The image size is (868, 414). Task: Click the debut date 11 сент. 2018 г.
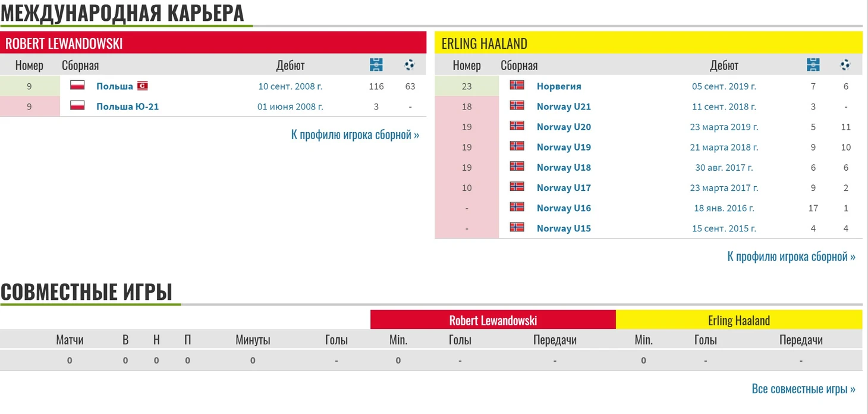pyautogui.click(x=724, y=106)
